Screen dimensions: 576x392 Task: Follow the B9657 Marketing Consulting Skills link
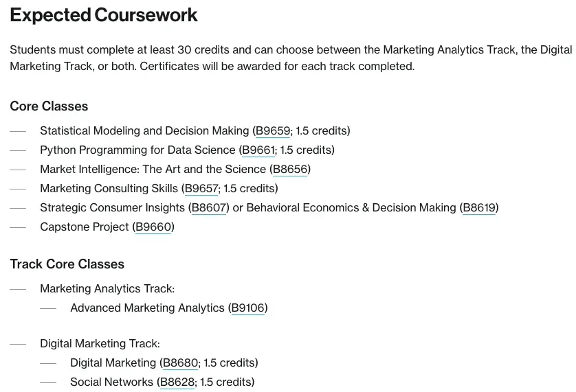[201, 188]
